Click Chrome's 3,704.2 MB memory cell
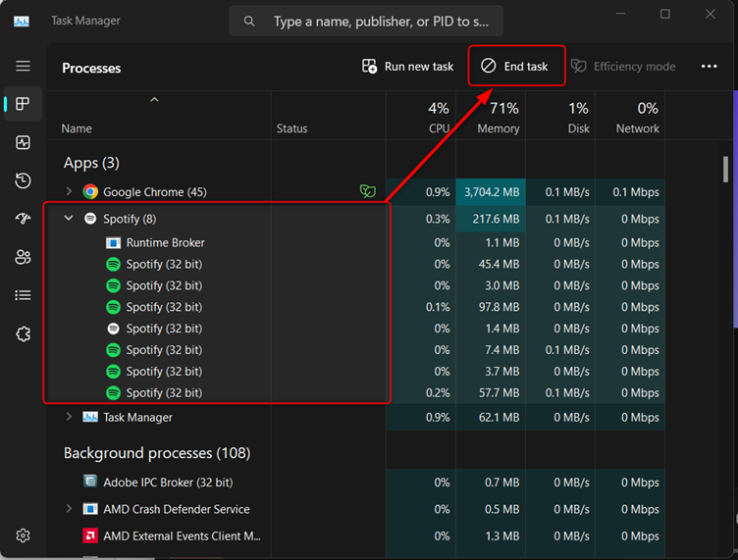The width and height of the screenshot is (738, 560). click(491, 192)
